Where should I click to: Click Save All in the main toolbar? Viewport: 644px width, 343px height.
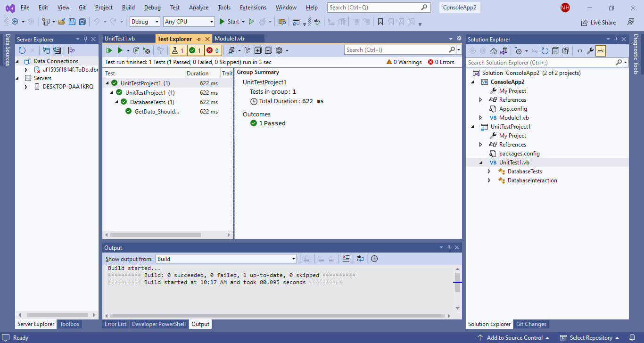pyautogui.click(x=83, y=22)
